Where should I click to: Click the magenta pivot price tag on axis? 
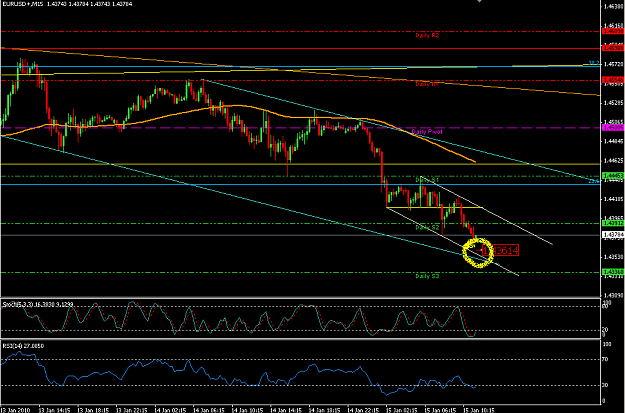(611, 128)
